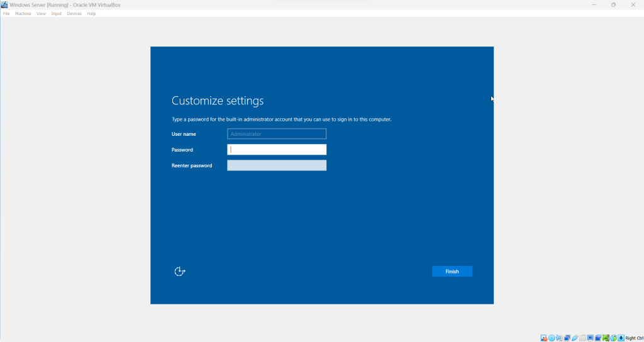Click the display settings status icon
Screen dimensions: 644x342
[590, 338]
